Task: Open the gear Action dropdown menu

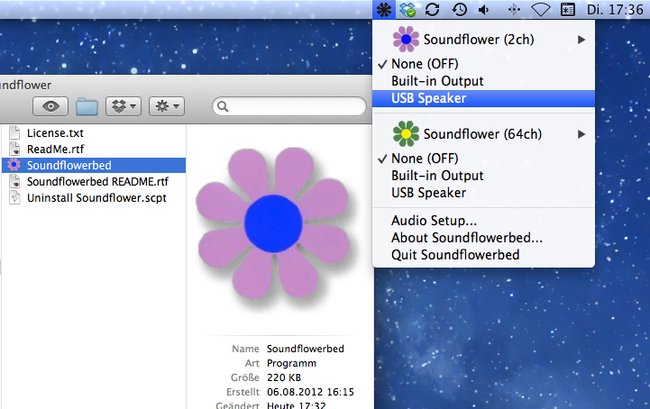Action: 167,106
